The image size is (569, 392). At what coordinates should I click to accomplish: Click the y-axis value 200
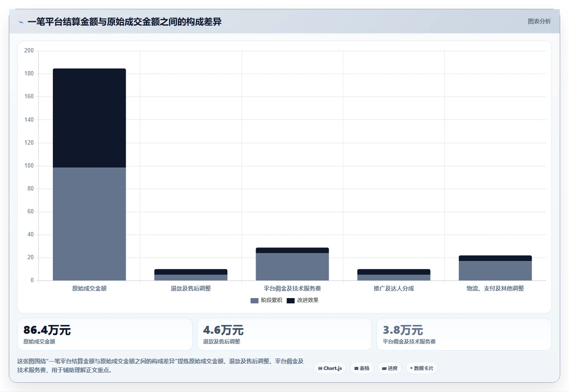[x=29, y=51]
